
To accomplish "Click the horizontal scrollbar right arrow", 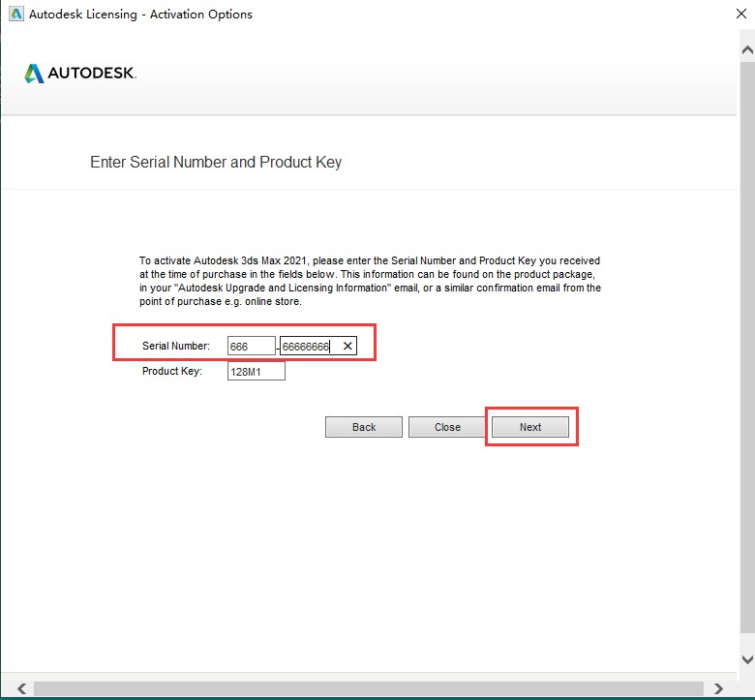I will (x=718, y=688).
